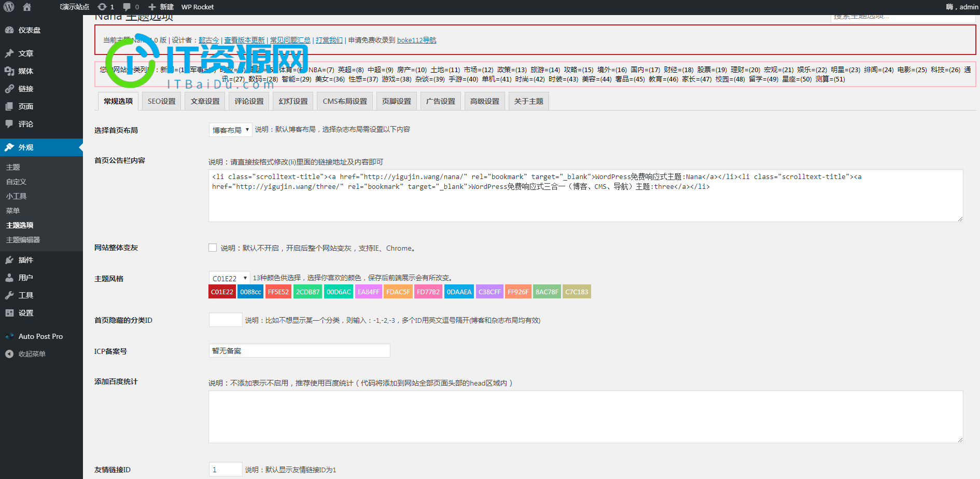980x479 pixels.
Task: Open 主题编辑器 in the 外观 submenu
Action: 23,240
